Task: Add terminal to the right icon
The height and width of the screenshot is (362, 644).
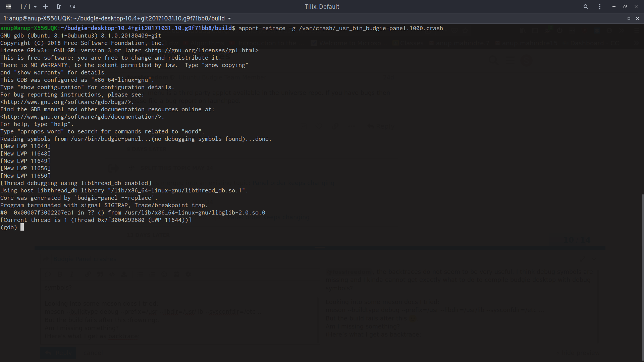Action: [59, 6]
